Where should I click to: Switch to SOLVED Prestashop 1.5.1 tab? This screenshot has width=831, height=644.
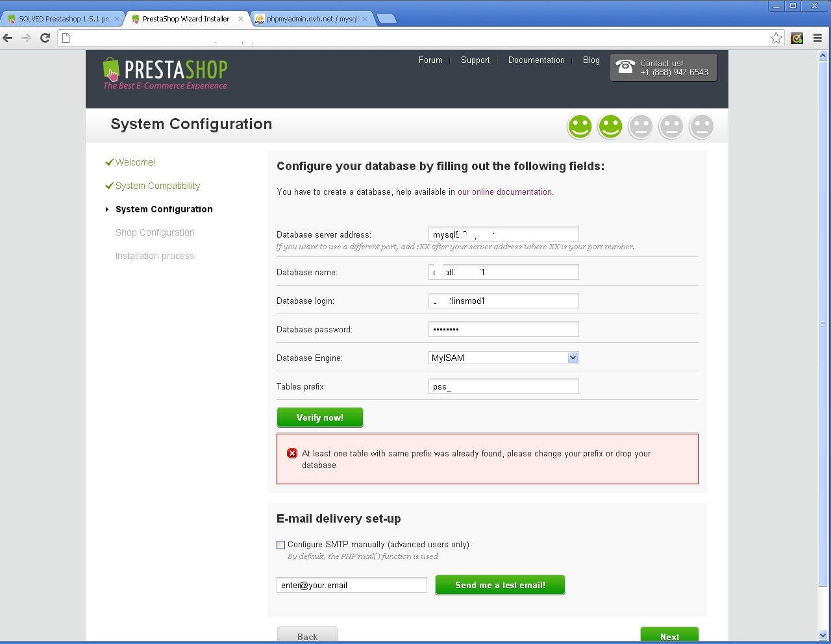62,19
